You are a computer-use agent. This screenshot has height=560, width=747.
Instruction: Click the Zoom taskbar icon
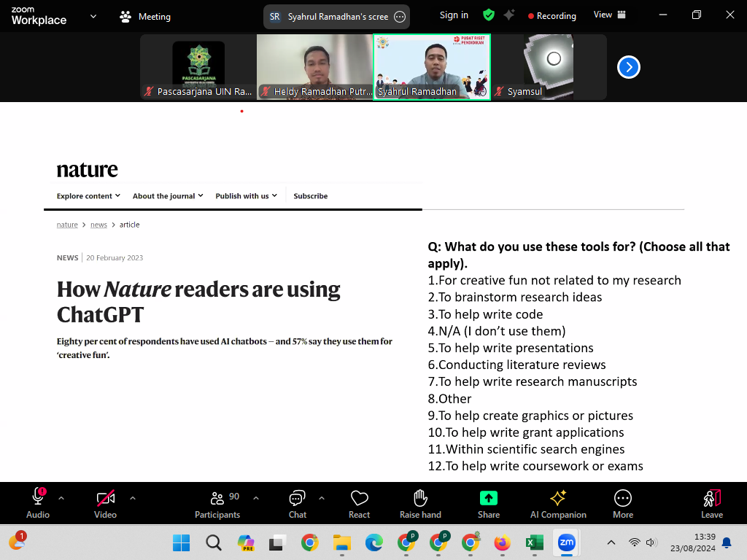pyautogui.click(x=566, y=542)
